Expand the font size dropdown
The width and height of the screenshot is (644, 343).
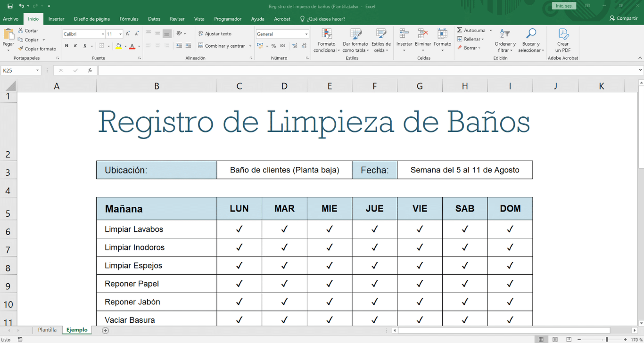[119, 33]
